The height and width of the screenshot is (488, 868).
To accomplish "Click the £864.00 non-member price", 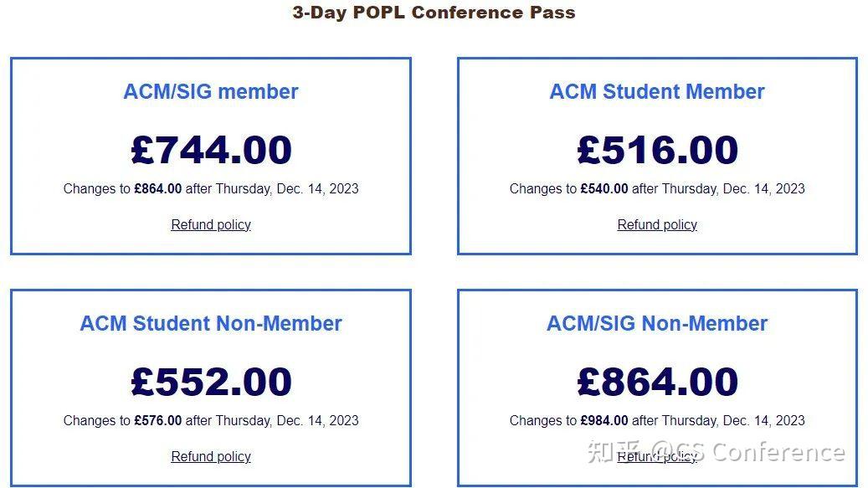I will [657, 381].
